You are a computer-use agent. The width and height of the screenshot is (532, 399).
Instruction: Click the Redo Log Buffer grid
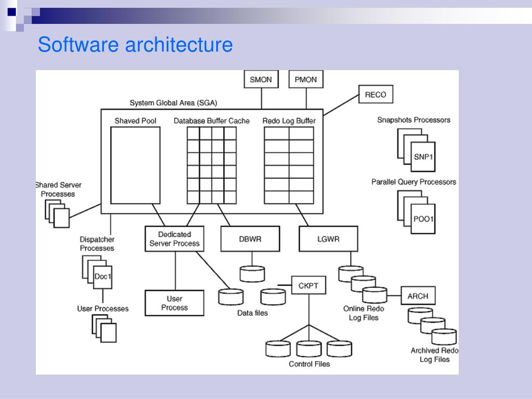coord(289,165)
